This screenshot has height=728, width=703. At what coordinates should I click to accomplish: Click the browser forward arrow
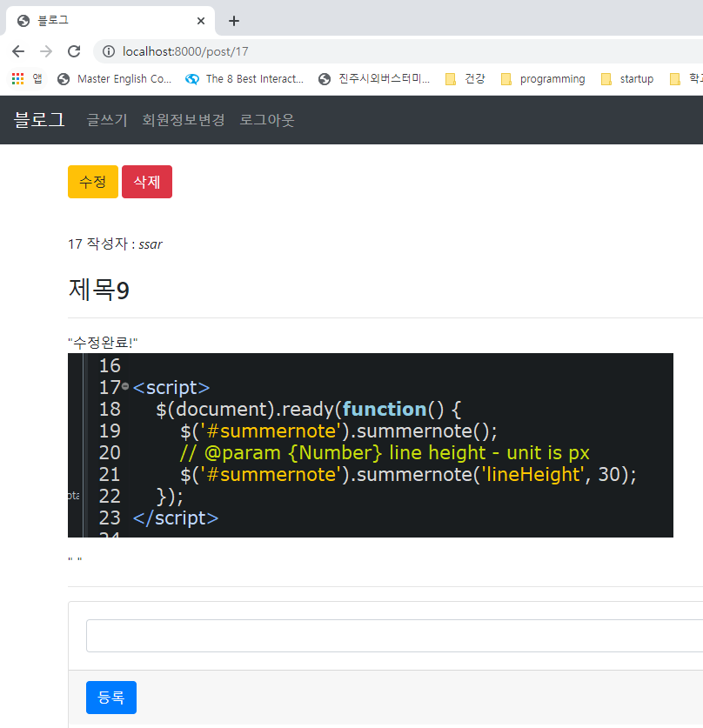pyautogui.click(x=46, y=51)
